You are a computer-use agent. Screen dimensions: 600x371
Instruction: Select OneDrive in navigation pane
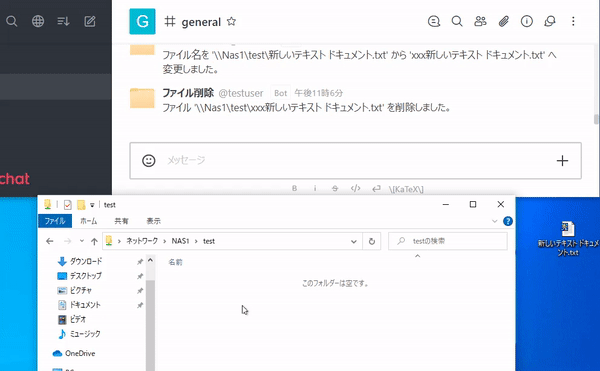pos(74,353)
